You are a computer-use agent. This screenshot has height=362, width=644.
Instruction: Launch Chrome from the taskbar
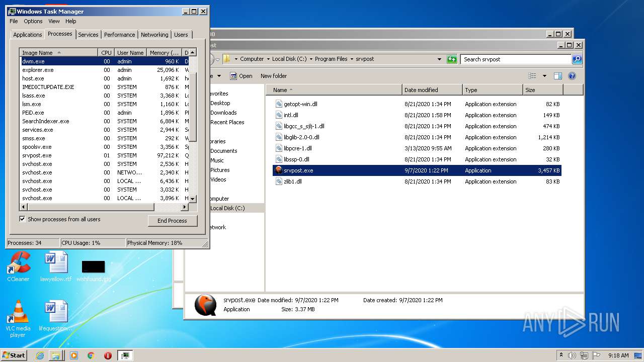click(91, 355)
